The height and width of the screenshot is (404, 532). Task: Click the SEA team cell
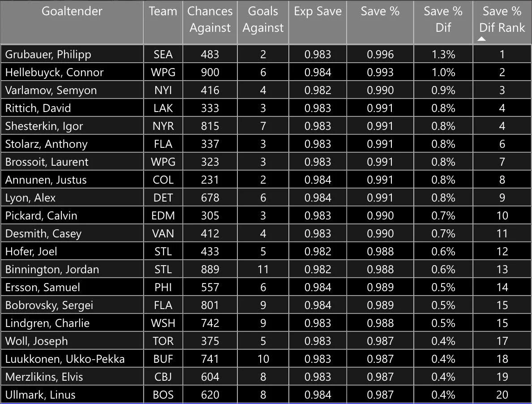163,55
